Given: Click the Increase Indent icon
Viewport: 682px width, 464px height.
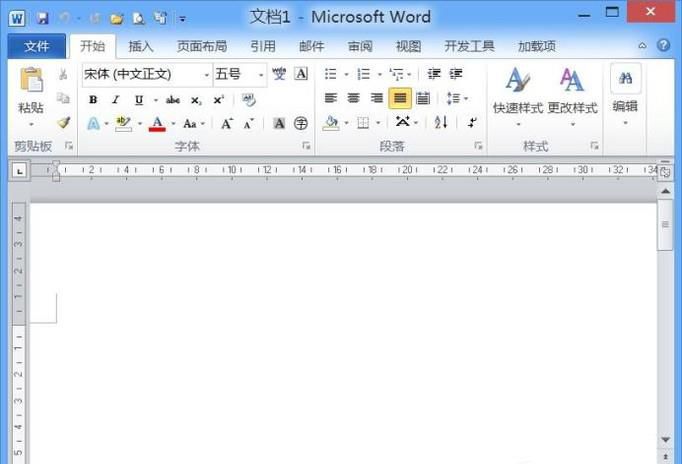Looking at the screenshot, I should pos(456,74).
